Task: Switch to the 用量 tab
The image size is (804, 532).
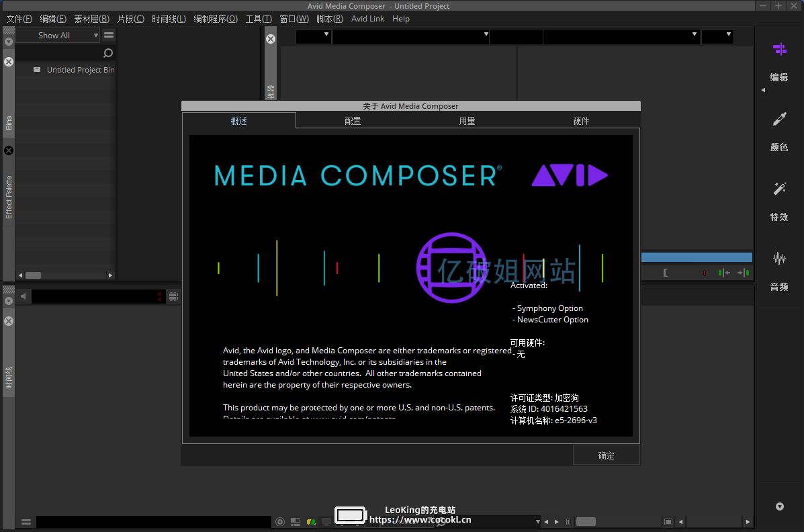Action: [467, 121]
